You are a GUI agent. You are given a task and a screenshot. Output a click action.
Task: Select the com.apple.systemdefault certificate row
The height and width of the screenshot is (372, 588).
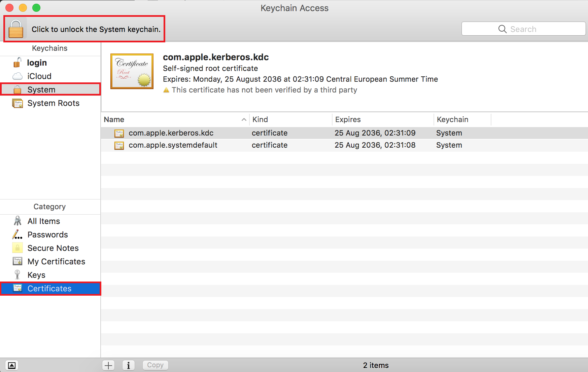pyautogui.click(x=344, y=145)
